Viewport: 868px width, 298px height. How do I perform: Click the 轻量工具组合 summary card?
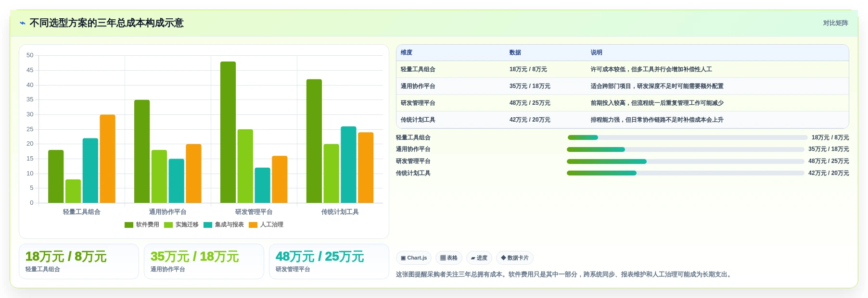point(79,261)
